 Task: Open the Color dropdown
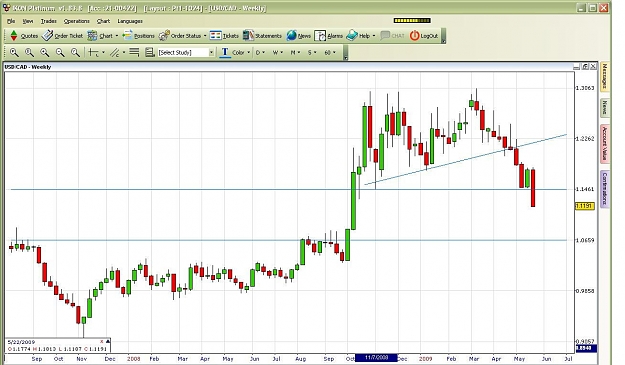pyautogui.click(x=241, y=53)
